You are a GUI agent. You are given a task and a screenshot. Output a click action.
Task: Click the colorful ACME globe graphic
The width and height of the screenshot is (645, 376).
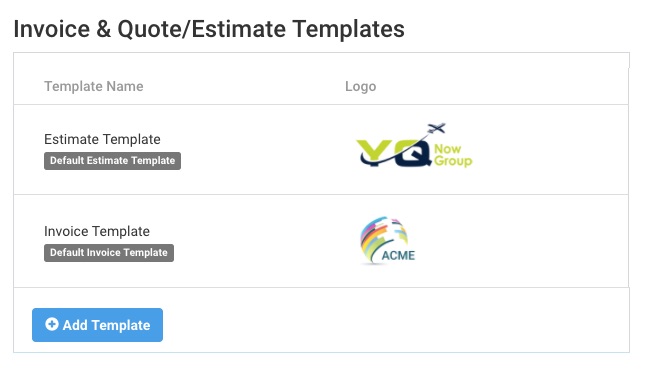tap(383, 237)
